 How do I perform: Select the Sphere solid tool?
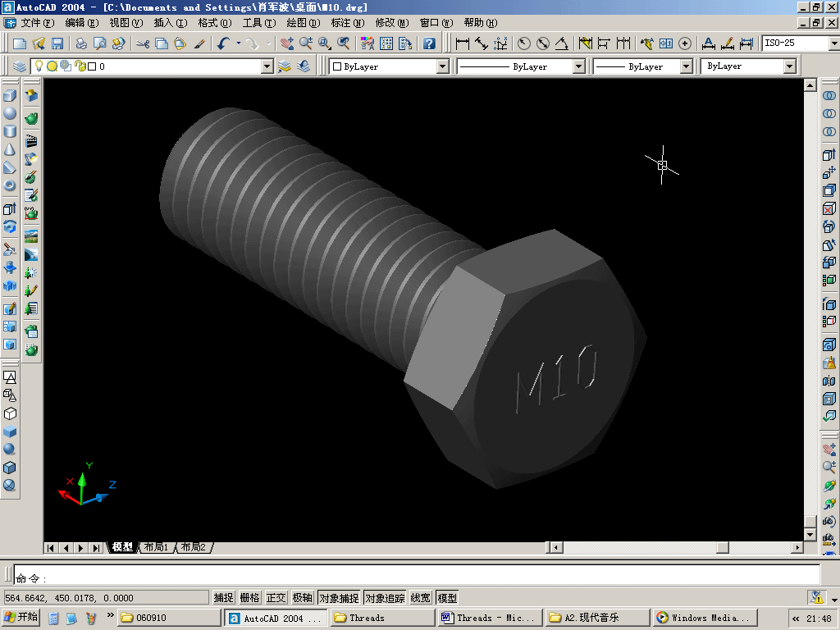[x=10, y=113]
